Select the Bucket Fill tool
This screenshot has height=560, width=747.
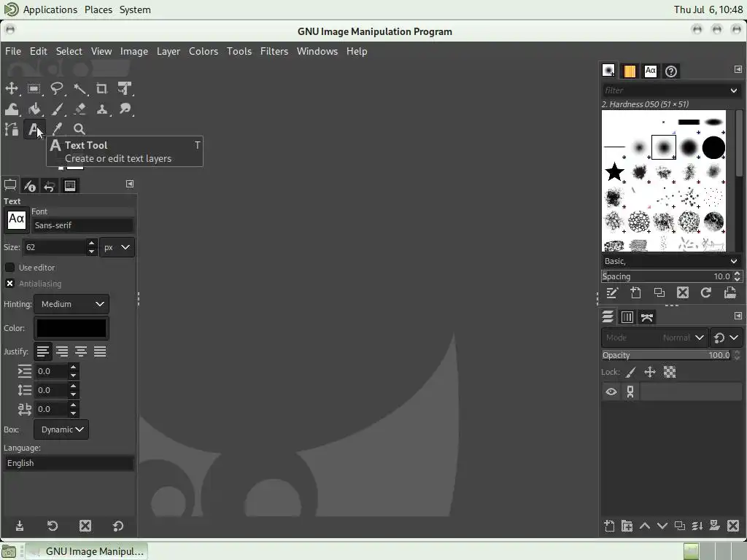click(x=34, y=109)
